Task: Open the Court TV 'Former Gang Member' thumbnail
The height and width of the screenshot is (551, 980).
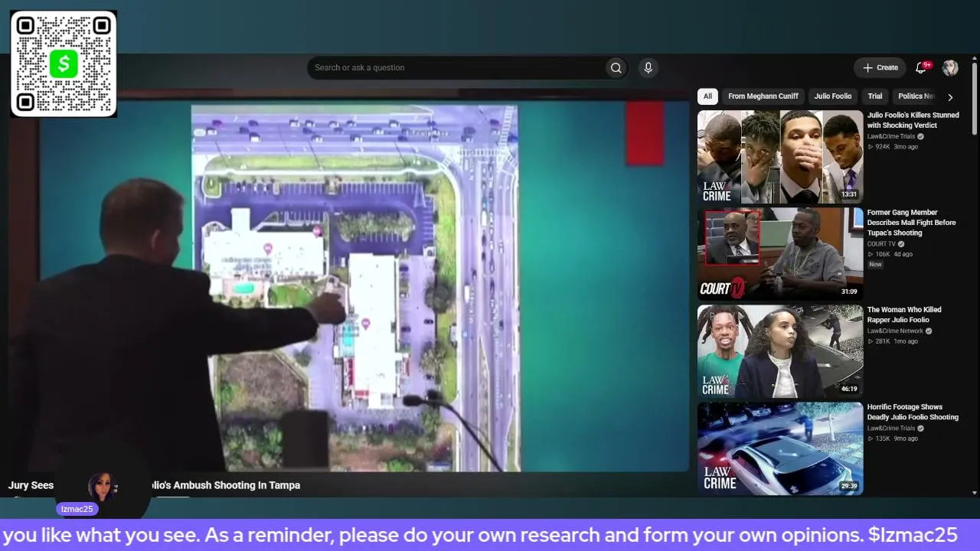Action: pos(780,254)
